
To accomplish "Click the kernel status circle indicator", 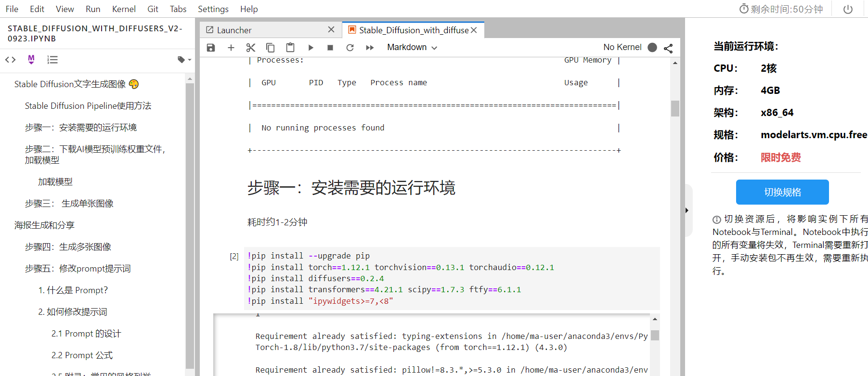I will (652, 47).
